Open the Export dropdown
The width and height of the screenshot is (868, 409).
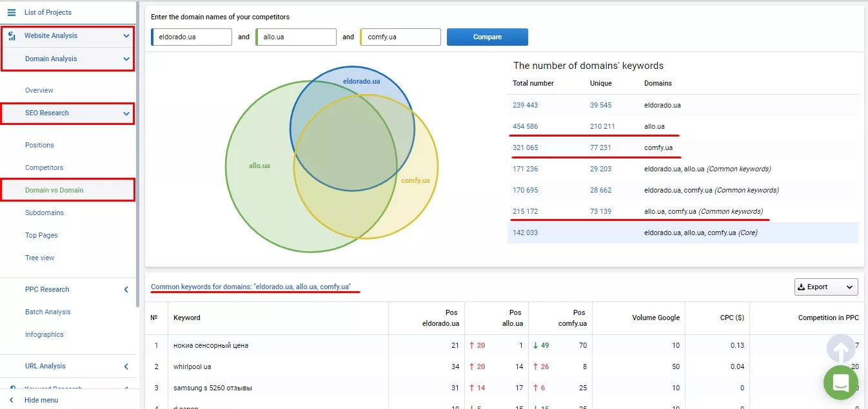click(826, 287)
